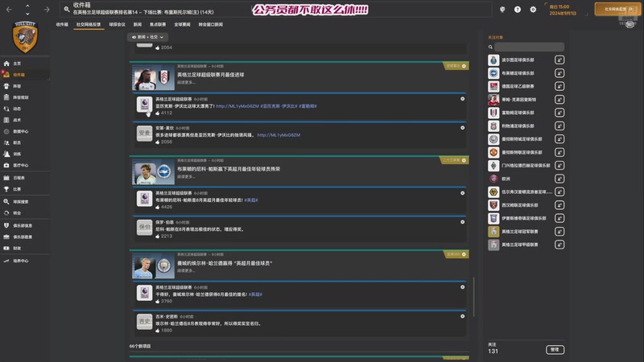644x362 pixels.
Task: Open 战术 tactics sidebar item
Action: pos(16,120)
